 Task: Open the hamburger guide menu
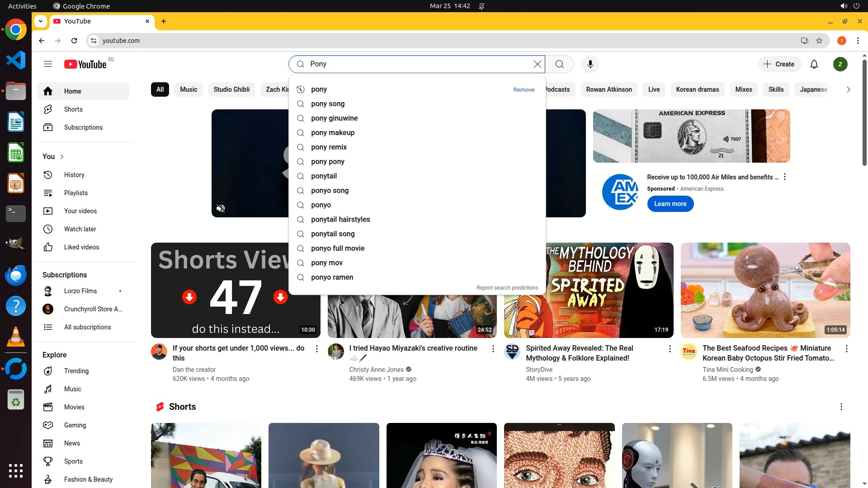tap(48, 64)
